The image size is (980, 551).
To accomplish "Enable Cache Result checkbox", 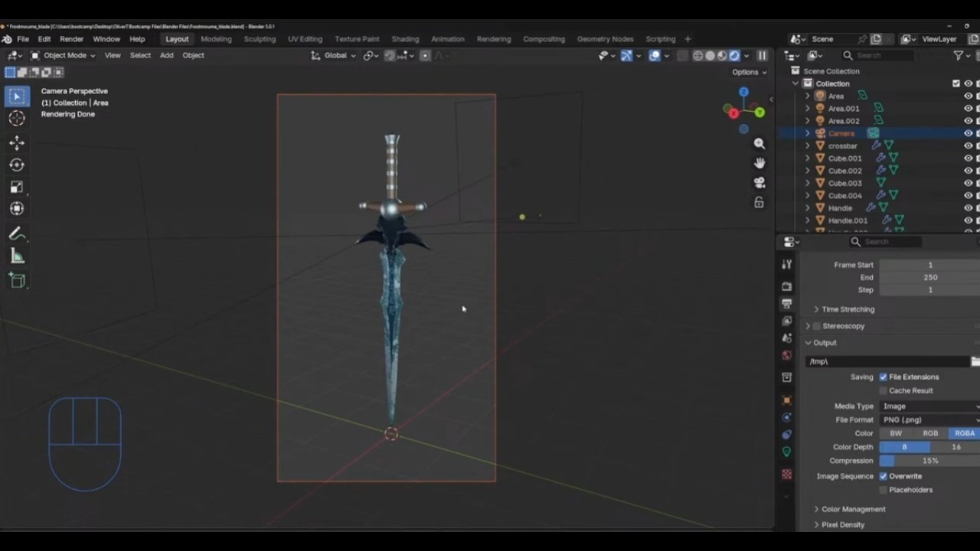I will [x=883, y=391].
